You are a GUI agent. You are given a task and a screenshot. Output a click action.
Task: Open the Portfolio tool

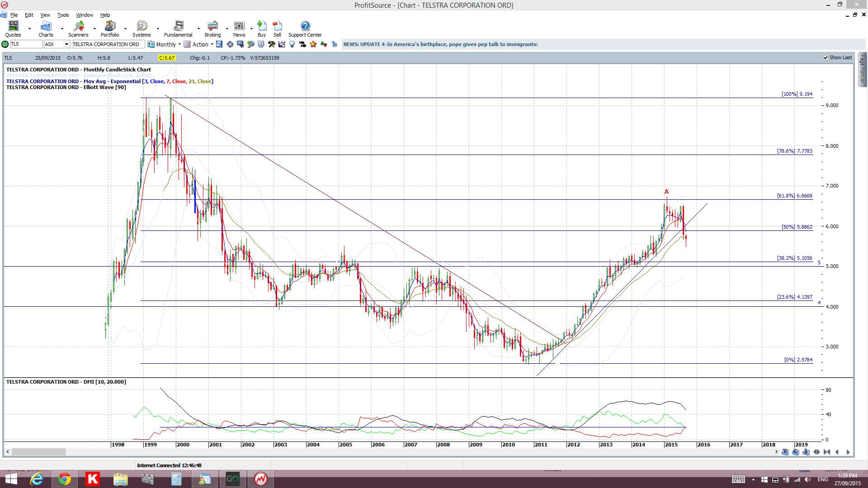click(110, 28)
